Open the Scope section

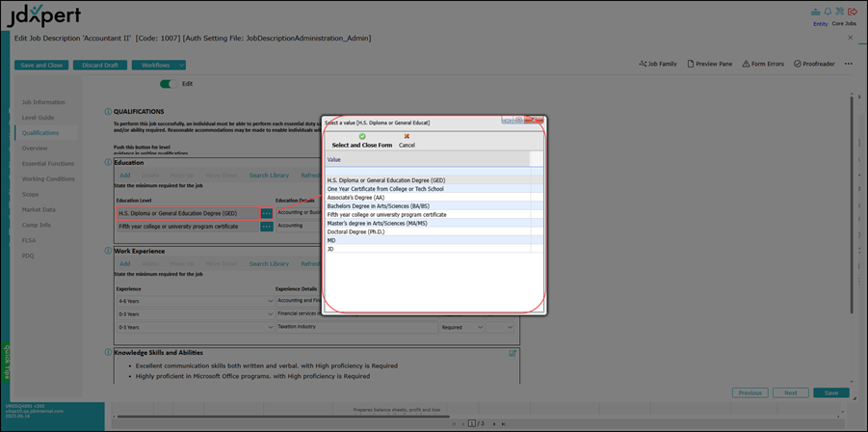pyautogui.click(x=31, y=195)
